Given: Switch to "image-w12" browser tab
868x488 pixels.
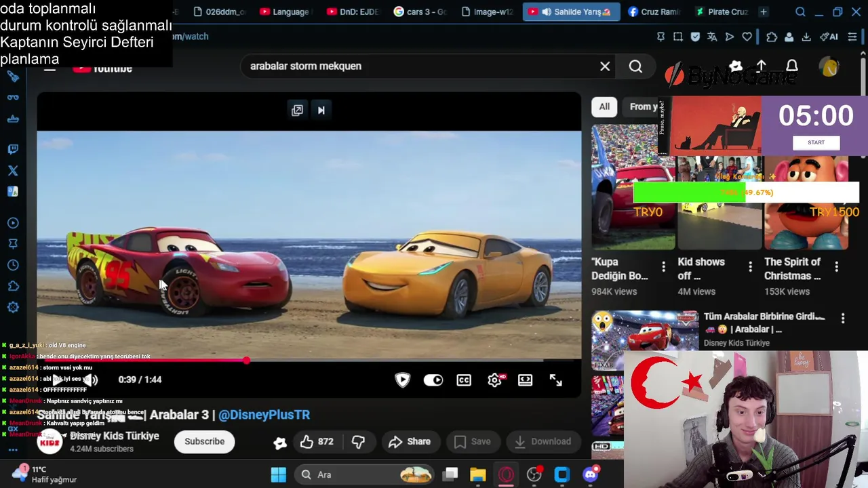Looking at the screenshot, I should (486, 12).
